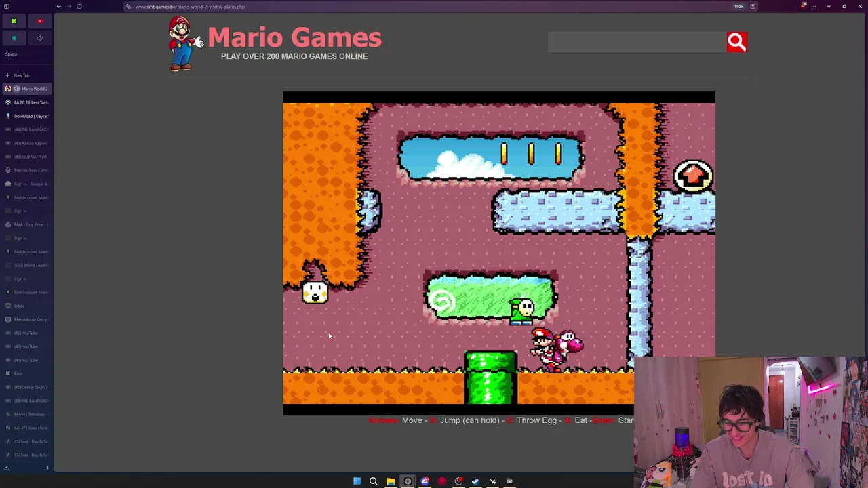Screen dimensions: 868x488
Task: Switch to the G2G: World Leading tab
Action: tap(26, 265)
